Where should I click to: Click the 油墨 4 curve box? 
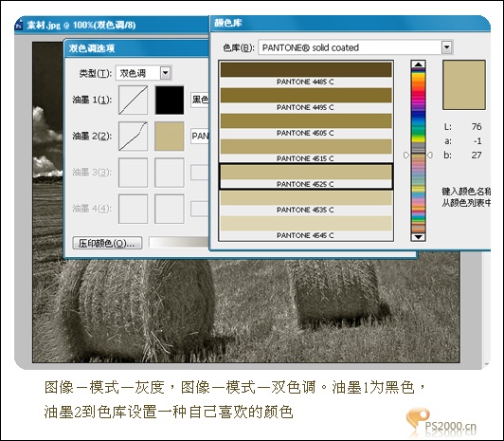pyautogui.click(x=133, y=209)
